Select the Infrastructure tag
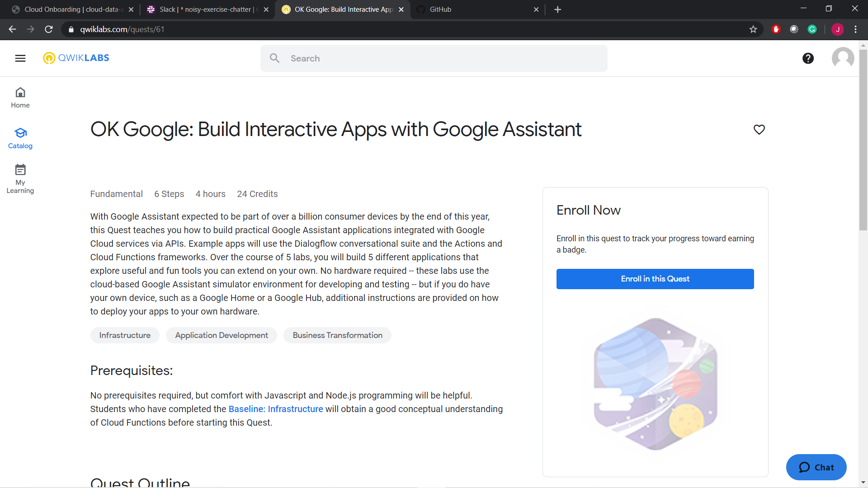The height and width of the screenshot is (488, 868). pyautogui.click(x=125, y=335)
